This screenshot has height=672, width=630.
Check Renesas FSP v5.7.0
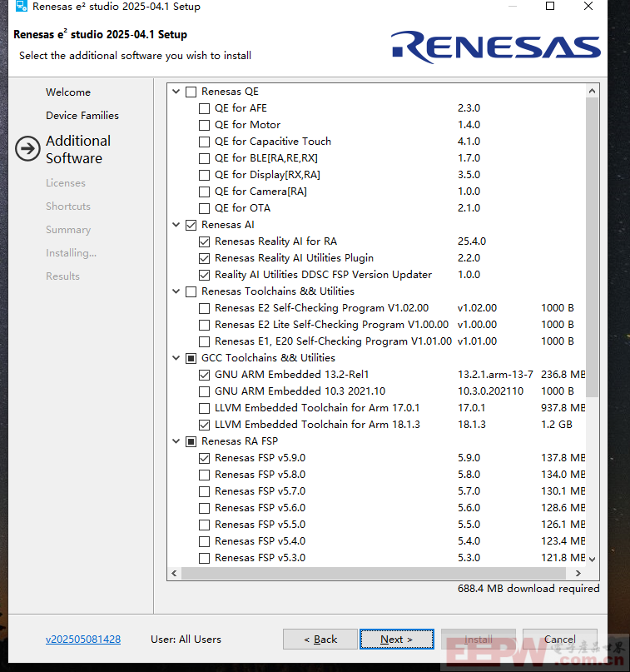point(204,491)
